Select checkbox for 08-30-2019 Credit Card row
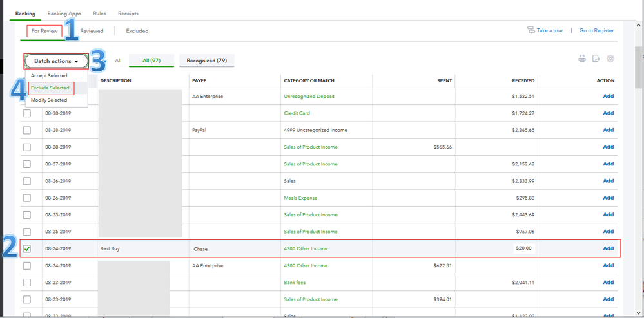The image size is (644, 318). pyautogui.click(x=26, y=113)
